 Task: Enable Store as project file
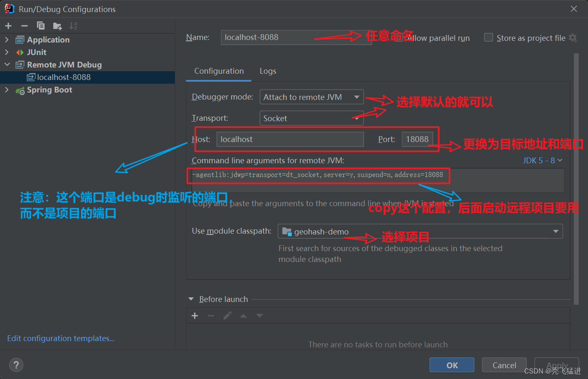click(489, 37)
